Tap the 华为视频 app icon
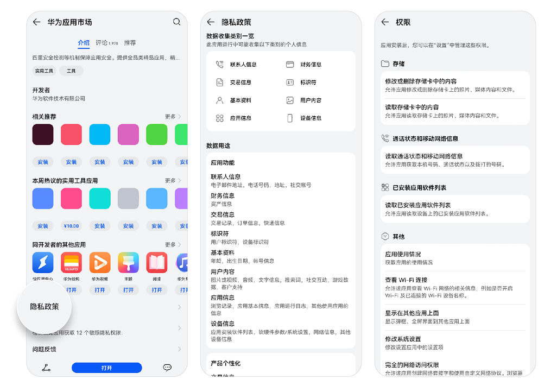Image resolution: width=557 pixels, height=392 pixels. coord(100,263)
